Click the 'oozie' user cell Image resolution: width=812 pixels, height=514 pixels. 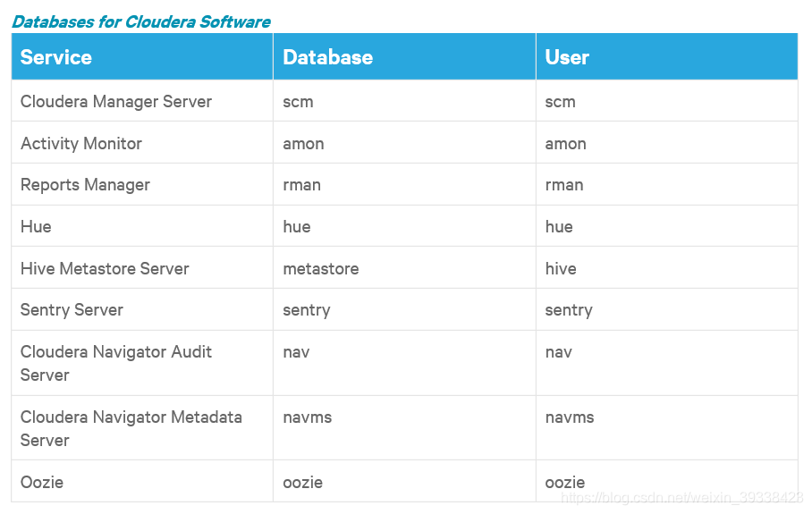coord(667,482)
